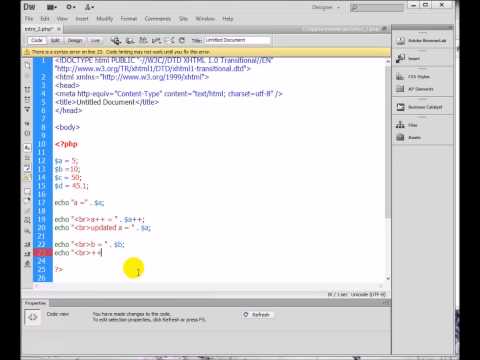
Task: Open the File menu
Action: pos(29,19)
